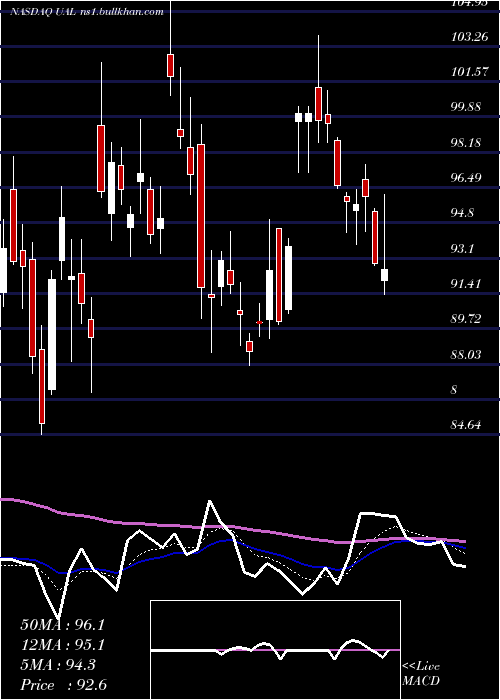This screenshot has width=500, height=700.
Task: Click the tall red candlestick dropping from 98 to 91
Action: point(201,216)
